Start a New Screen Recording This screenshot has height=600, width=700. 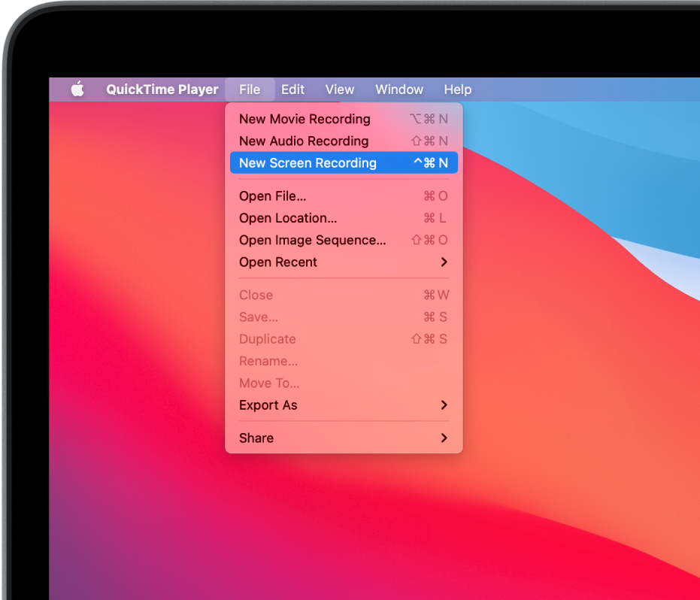click(308, 162)
